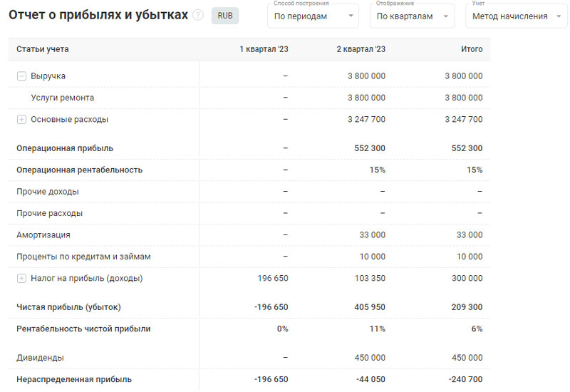Click Чистая прибыль Итого value 209 300
The image size is (570, 392).
467,307
